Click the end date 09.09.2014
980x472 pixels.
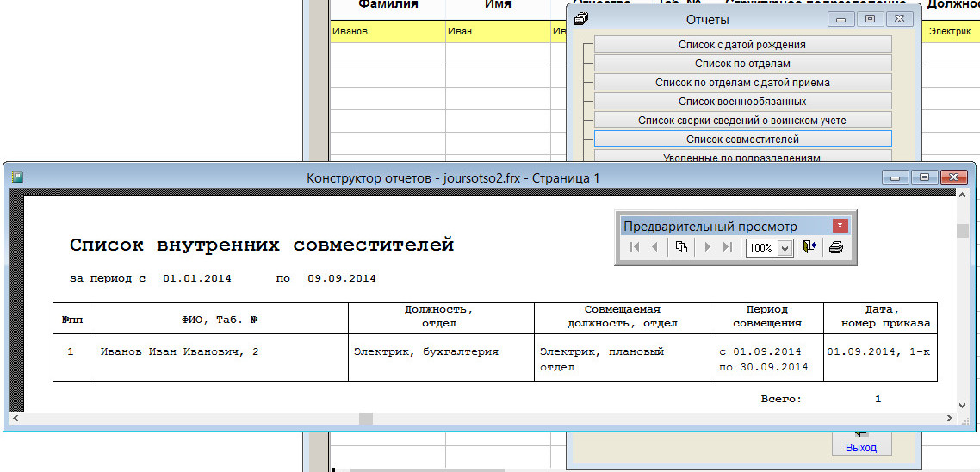(342, 279)
